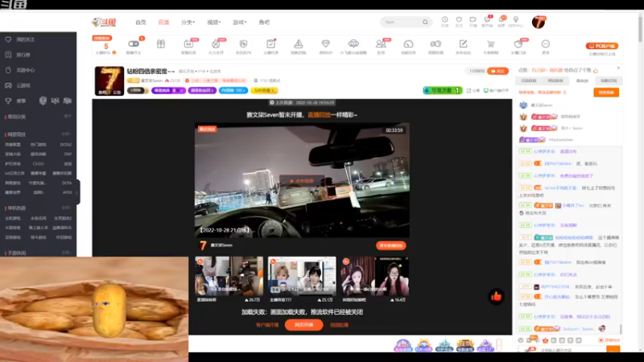Toggle the switch in streamer toolbar
The width and height of the screenshot is (644, 362).
pos(134,44)
